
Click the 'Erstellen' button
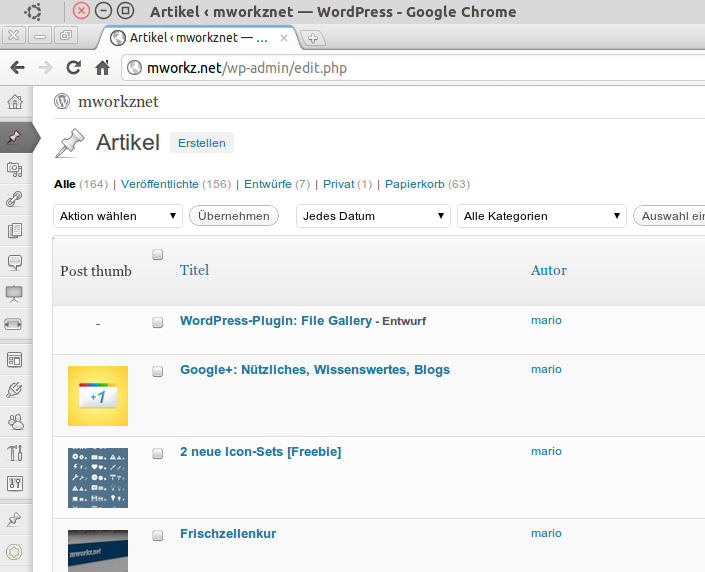point(201,143)
